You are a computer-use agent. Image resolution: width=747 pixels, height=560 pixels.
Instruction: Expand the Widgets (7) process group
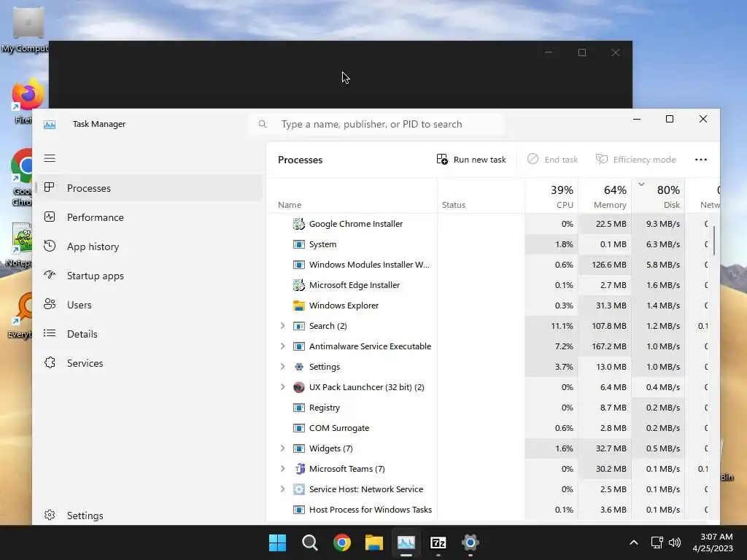coord(282,448)
